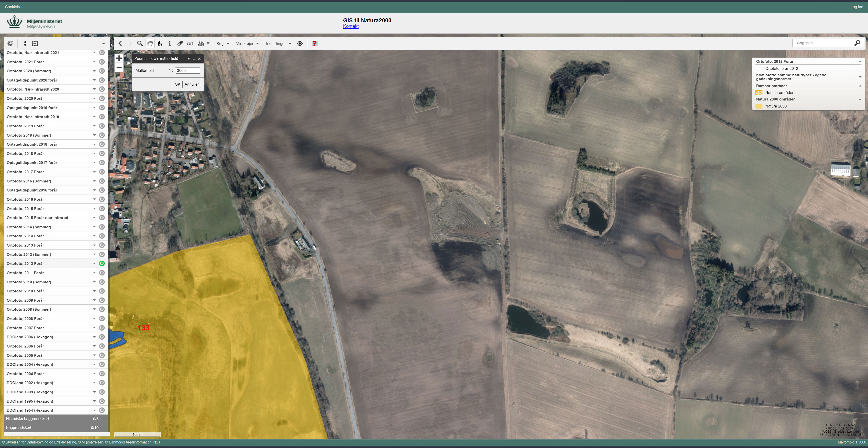Open the layer settings gear icon

click(x=10, y=43)
